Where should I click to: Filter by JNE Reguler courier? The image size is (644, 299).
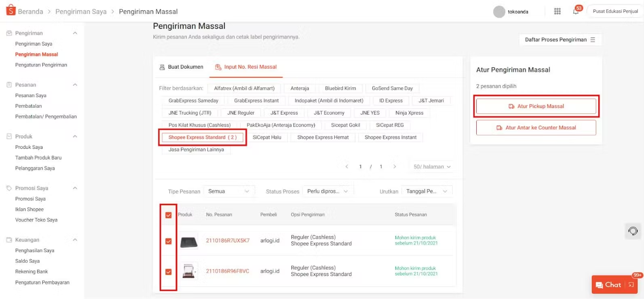241,113
